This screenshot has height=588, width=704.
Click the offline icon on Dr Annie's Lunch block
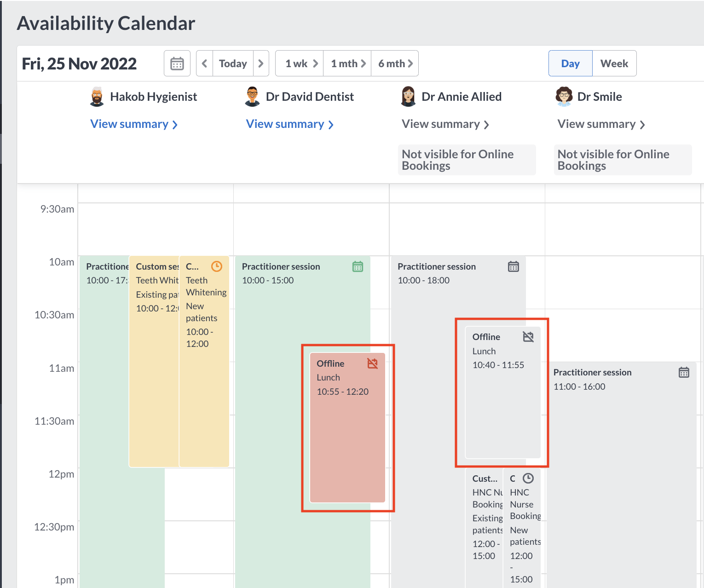click(x=528, y=336)
